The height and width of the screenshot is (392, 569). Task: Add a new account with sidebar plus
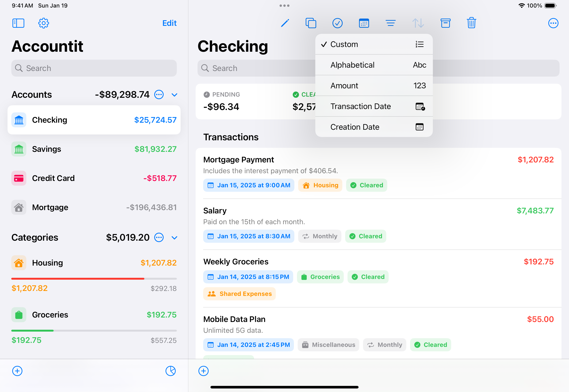tap(17, 371)
